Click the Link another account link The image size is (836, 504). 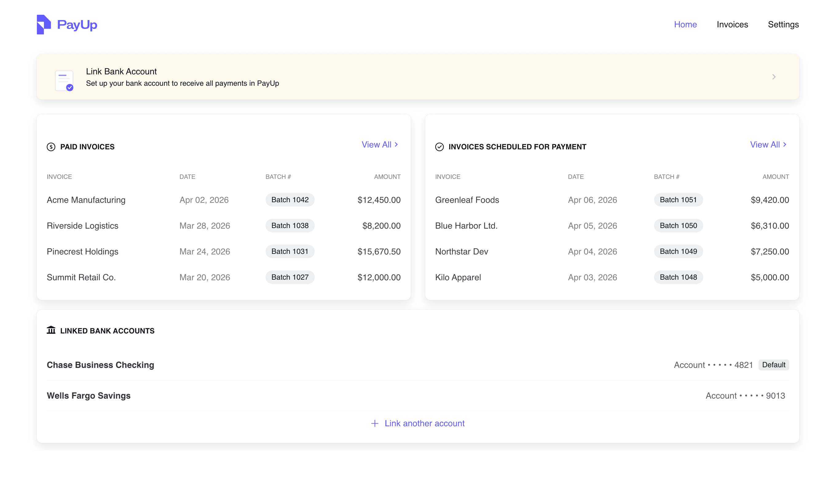point(424,423)
